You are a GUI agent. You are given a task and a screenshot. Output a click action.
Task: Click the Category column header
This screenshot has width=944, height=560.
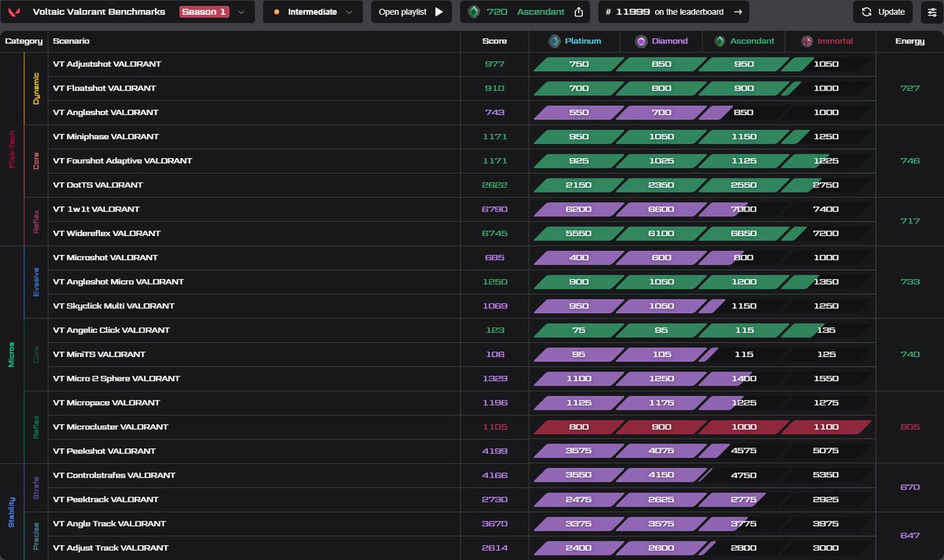pyautogui.click(x=24, y=41)
